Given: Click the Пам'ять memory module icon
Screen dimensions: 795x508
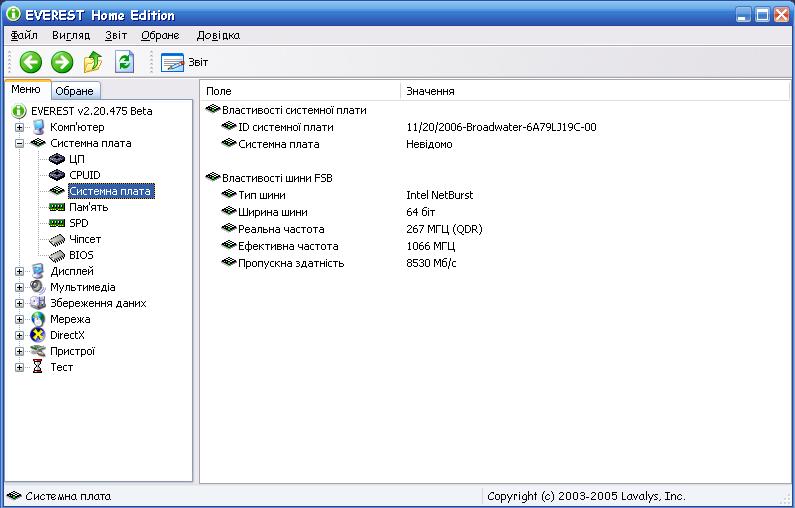Looking at the screenshot, I should click(57, 207).
